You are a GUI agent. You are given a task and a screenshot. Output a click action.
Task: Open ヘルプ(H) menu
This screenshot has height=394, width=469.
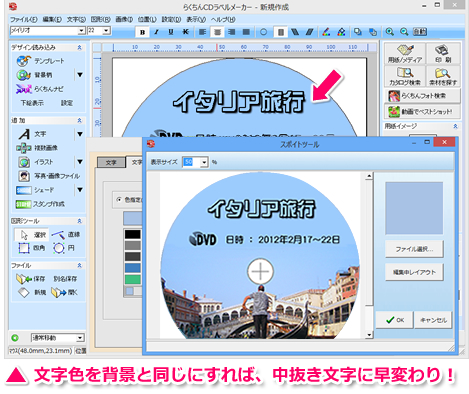(223, 19)
